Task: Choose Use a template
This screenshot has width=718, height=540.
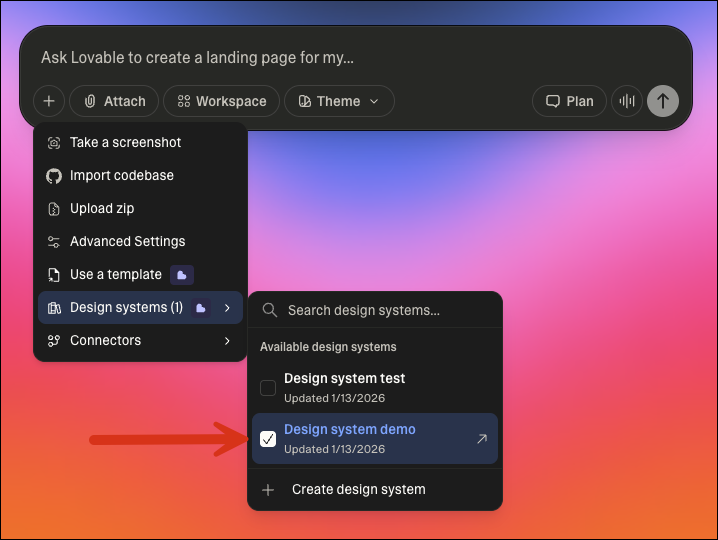Action: [x=140, y=274]
